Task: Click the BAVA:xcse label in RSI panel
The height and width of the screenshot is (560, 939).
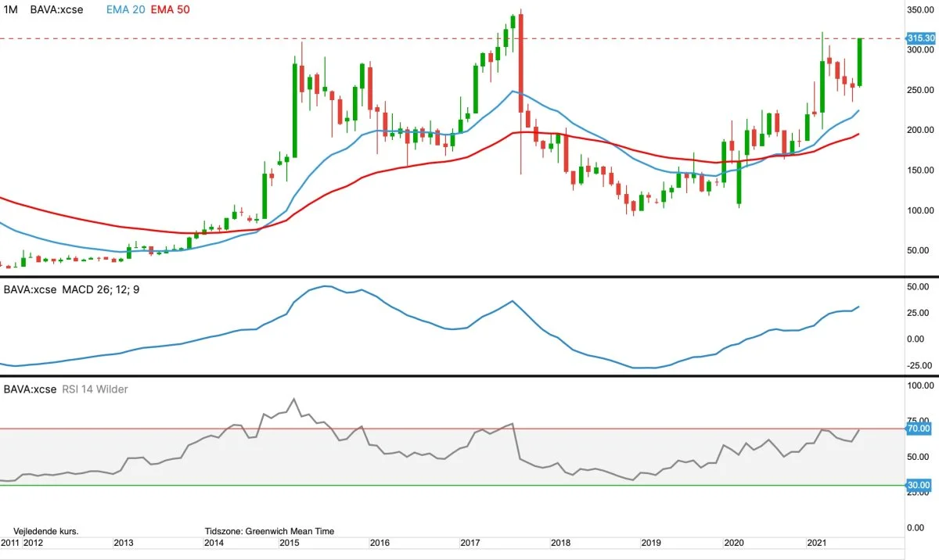Action: point(30,389)
